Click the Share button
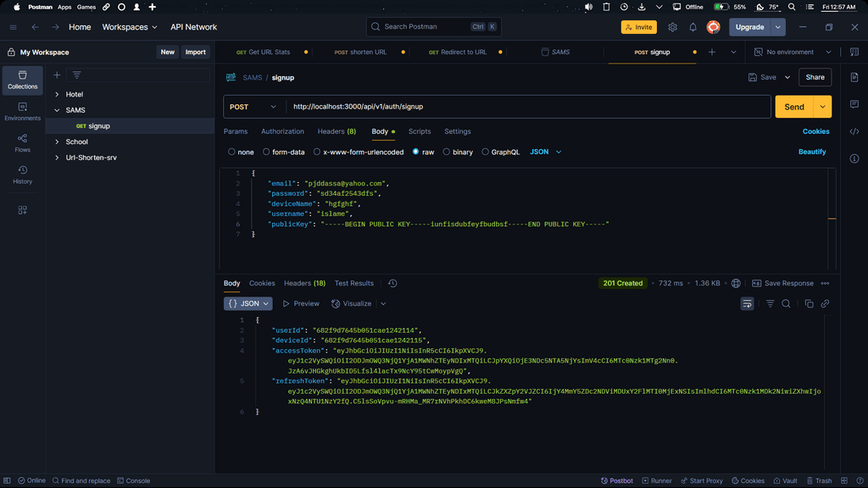Viewport: 868px width, 488px height. [x=815, y=77]
